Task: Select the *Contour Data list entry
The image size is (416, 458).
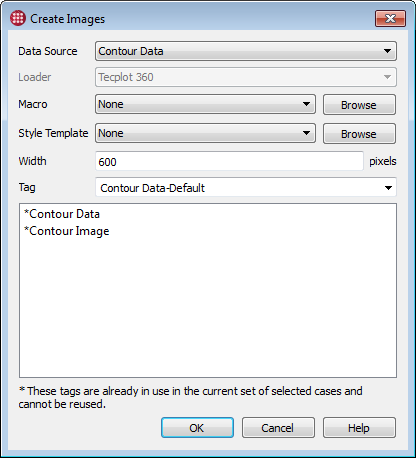Action: 62,214
